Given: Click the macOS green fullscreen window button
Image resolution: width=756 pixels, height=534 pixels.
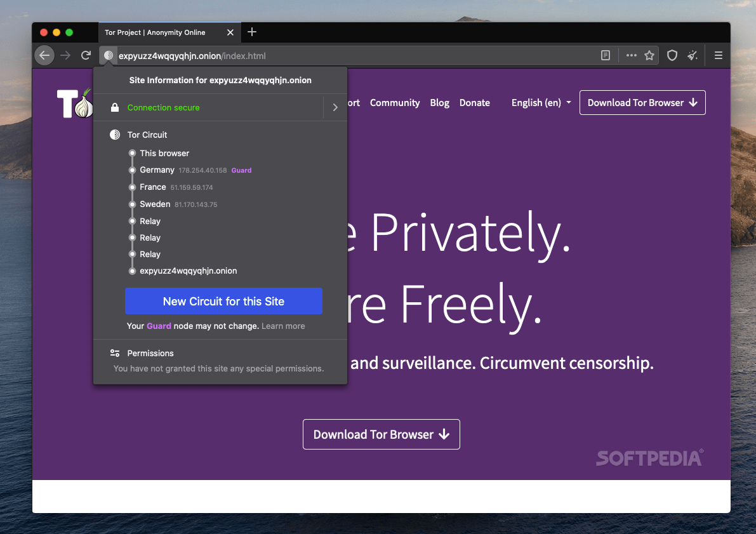Looking at the screenshot, I should coord(69,32).
